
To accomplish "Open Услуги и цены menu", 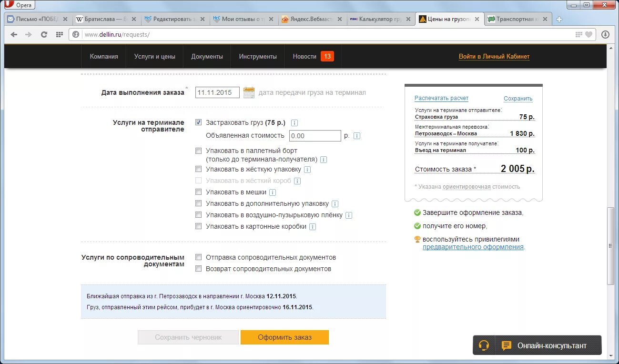I will [155, 56].
